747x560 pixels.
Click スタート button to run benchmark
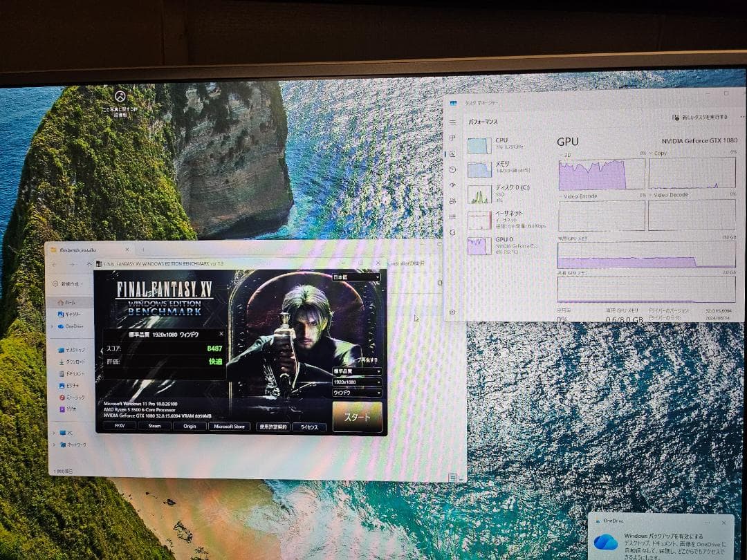tap(358, 417)
